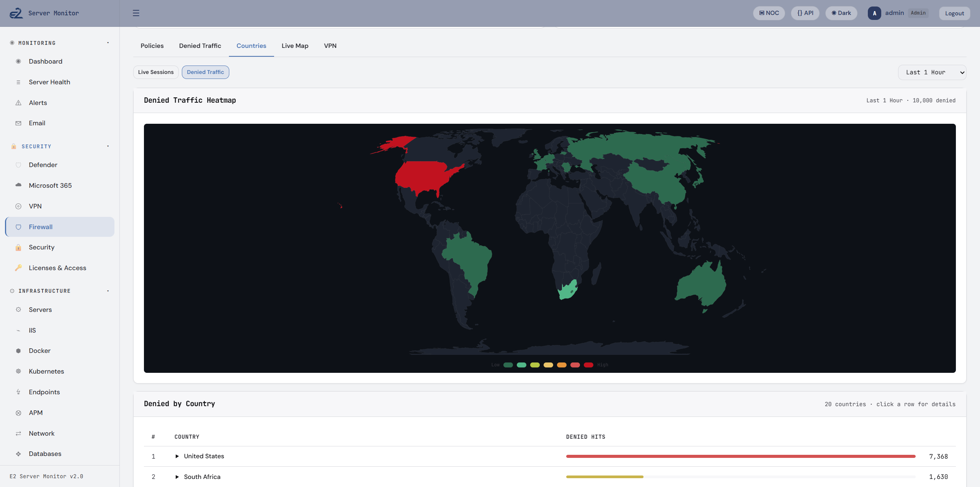The image size is (980, 487).
Task: Switch to the Live Map tab
Action: tap(295, 46)
